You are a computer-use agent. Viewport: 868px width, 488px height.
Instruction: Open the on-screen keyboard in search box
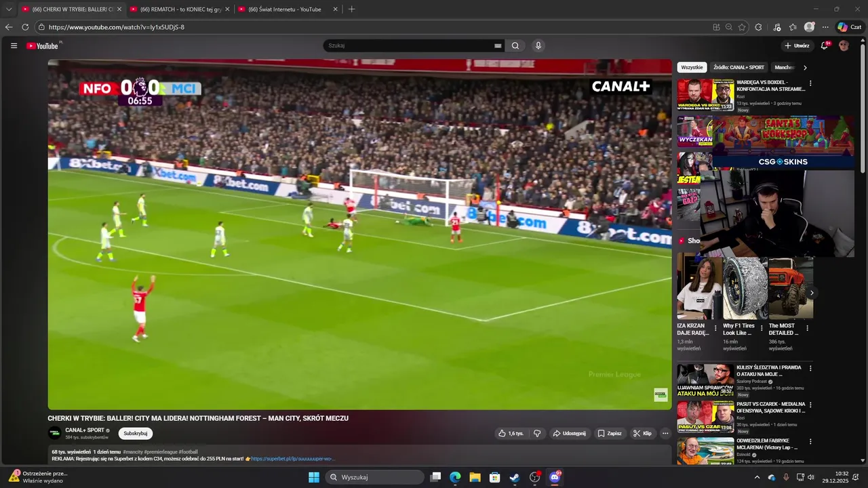[x=498, y=45]
